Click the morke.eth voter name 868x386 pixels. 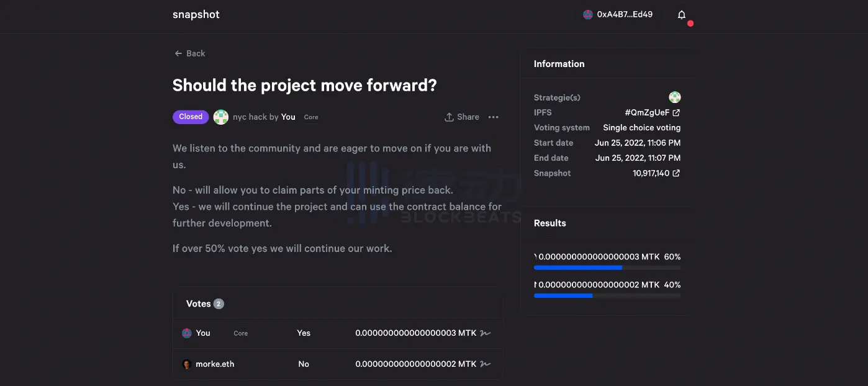click(215, 364)
